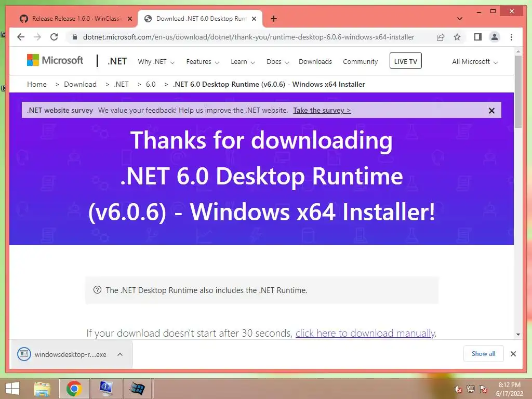The width and height of the screenshot is (532, 399).
Task: Open the downloaded windowsdesktop-r....exe file
Action: click(x=62, y=354)
